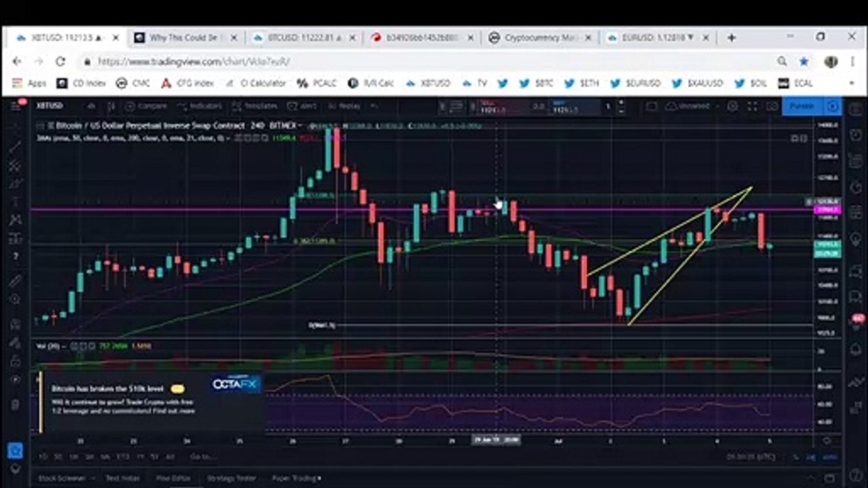Maximize the bottom panel icon

[x=829, y=478]
